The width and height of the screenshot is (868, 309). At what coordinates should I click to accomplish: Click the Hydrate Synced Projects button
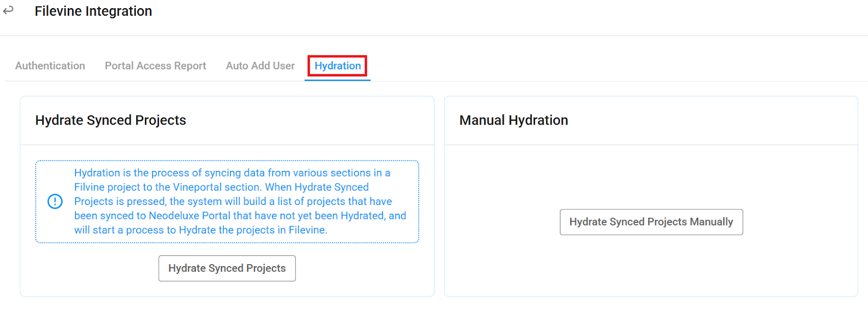(227, 268)
